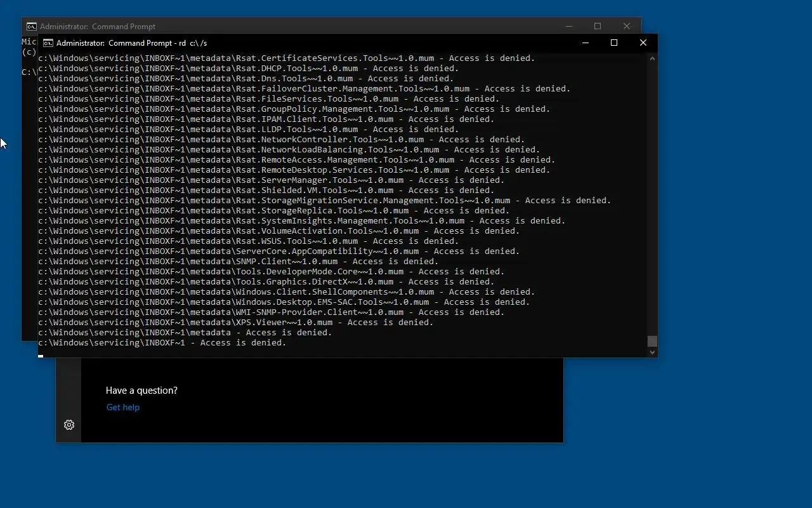The width and height of the screenshot is (812, 508).
Task: Click the Rsat.DHCP.Tools line
Action: pyautogui.click(x=249, y=69)
